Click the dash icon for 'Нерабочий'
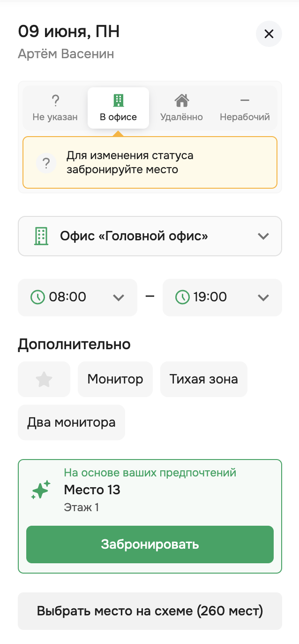 point(245,100)
